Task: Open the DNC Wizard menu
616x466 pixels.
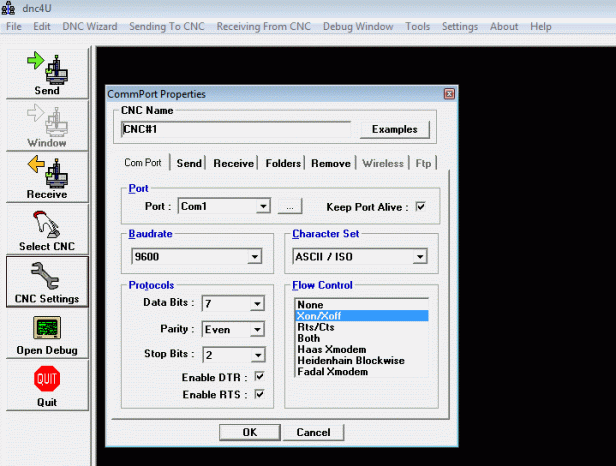Action: click(90, 26)
